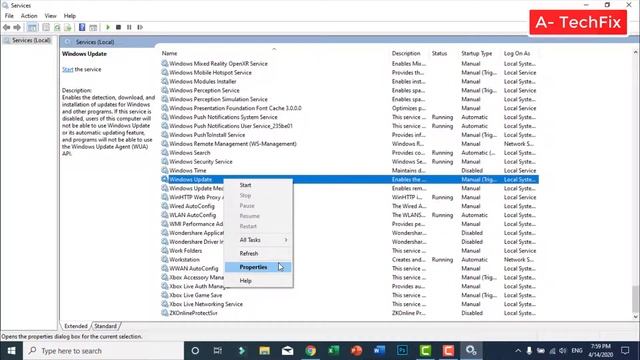The height and width of the screenshot is (360, 640).
Task: Open PowerPoint from the taskbar
Action: coord(356,351)
